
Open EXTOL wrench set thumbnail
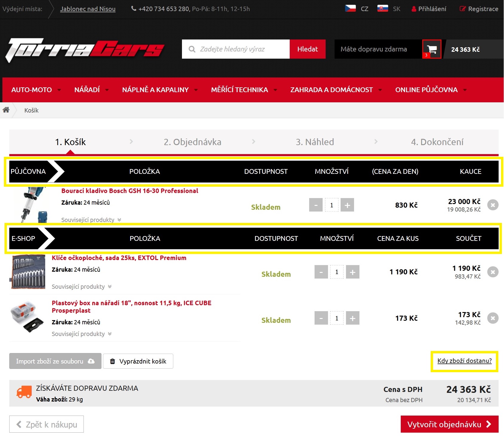[28, 272]
